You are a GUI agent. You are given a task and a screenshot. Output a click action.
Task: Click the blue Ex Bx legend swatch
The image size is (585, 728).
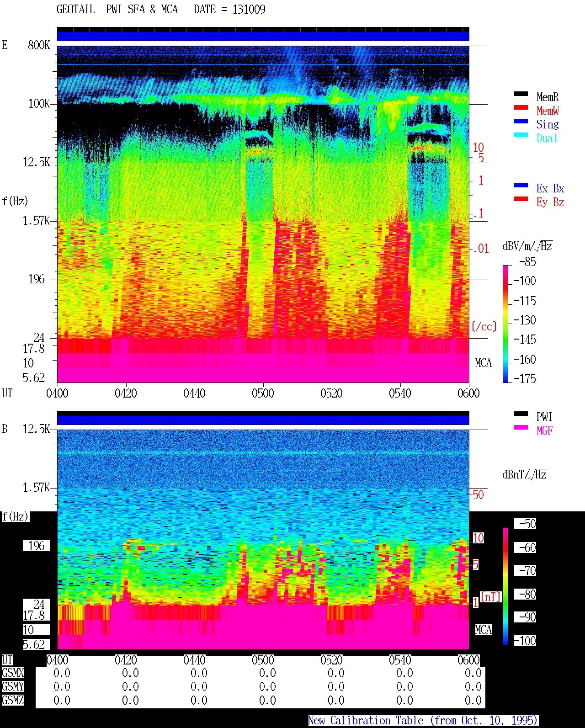coord(521,186)
